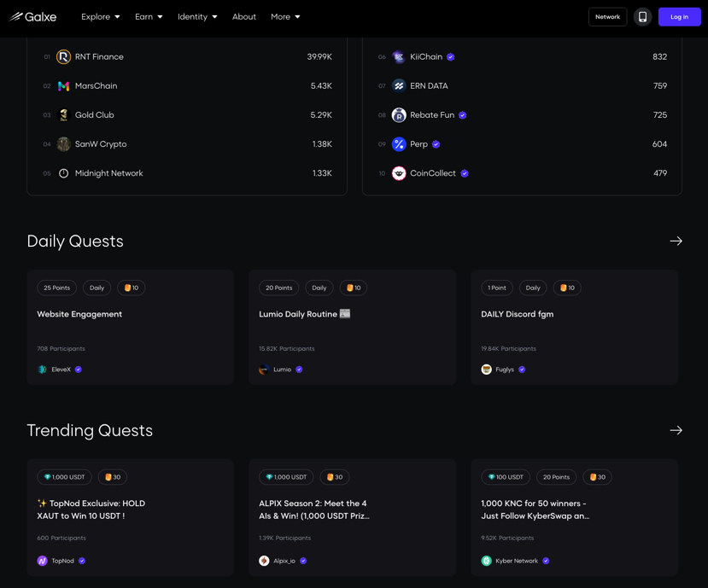708x588 pixels.
Task: Select the SanW Crypto space name
Action: pos(101,144)
